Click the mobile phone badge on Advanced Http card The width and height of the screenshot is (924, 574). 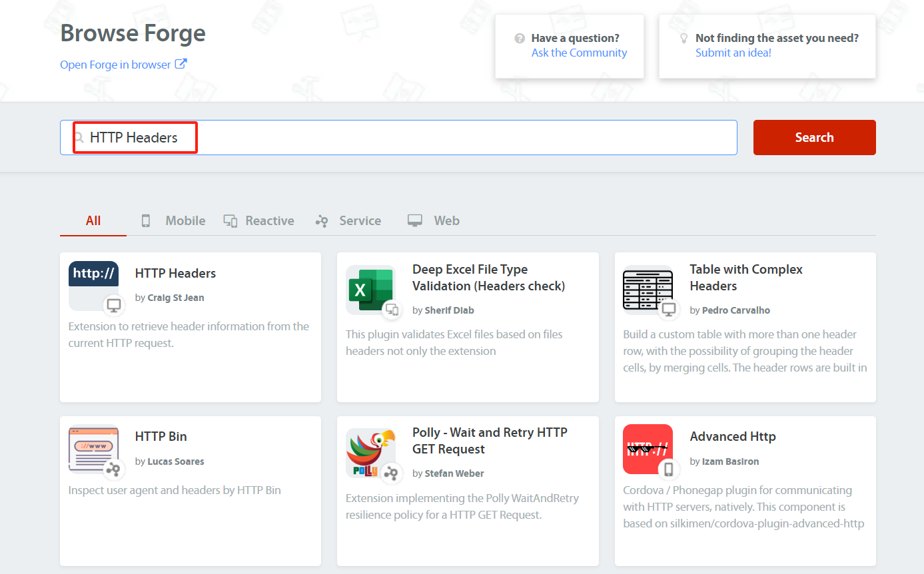(x=669, y=469)
